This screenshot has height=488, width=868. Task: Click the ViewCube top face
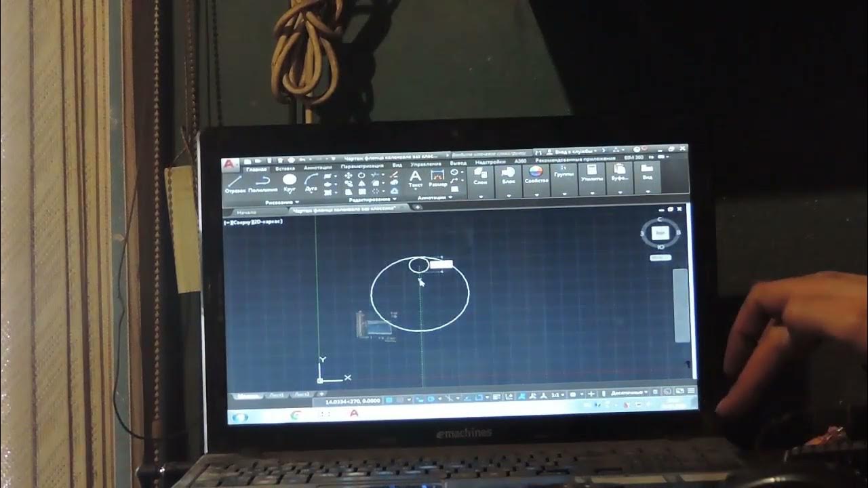tap(661, 232)
